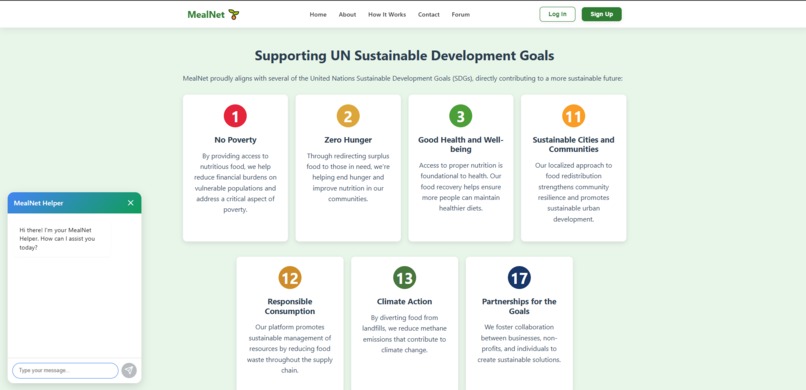Click the Responsible Consumption description paragraph

pos(290,349)
